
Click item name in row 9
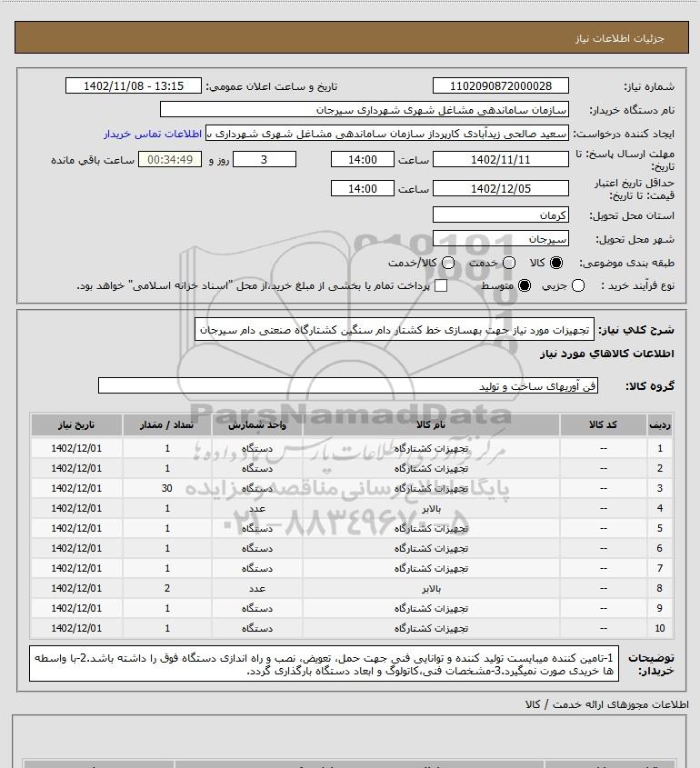pyautogui.click(x=431, y=608)
